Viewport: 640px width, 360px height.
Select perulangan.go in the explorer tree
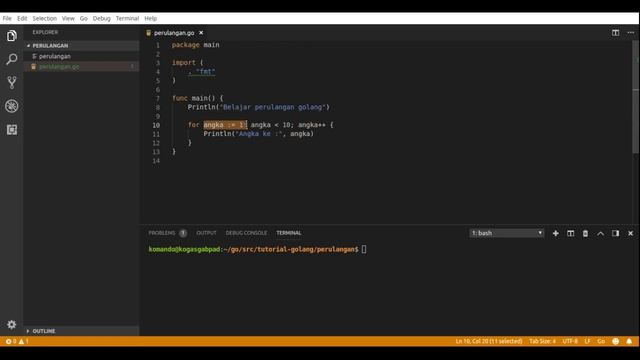click(82, 67)
